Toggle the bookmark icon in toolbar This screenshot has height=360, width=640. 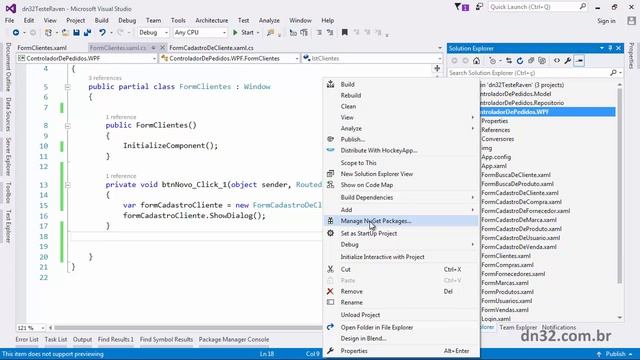[x=344, y=32]
